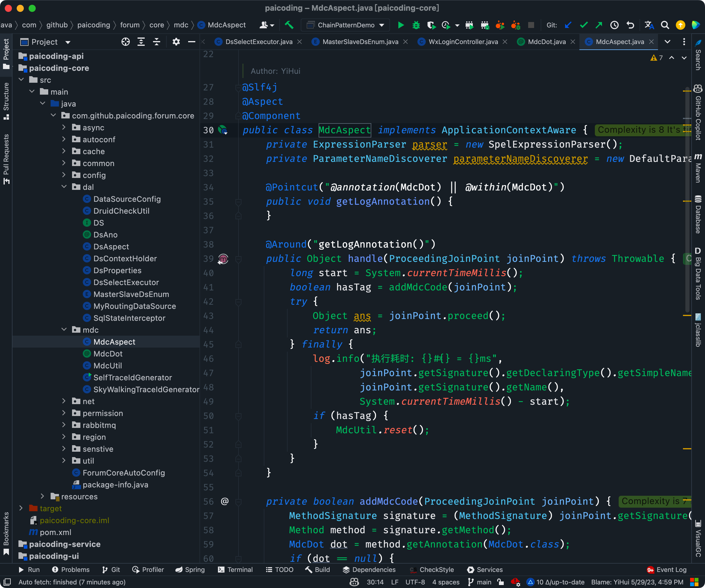Open Project panel settings gear
This screenshot has height=588, width=705.
pyautogui.click(x=176, y=42)
